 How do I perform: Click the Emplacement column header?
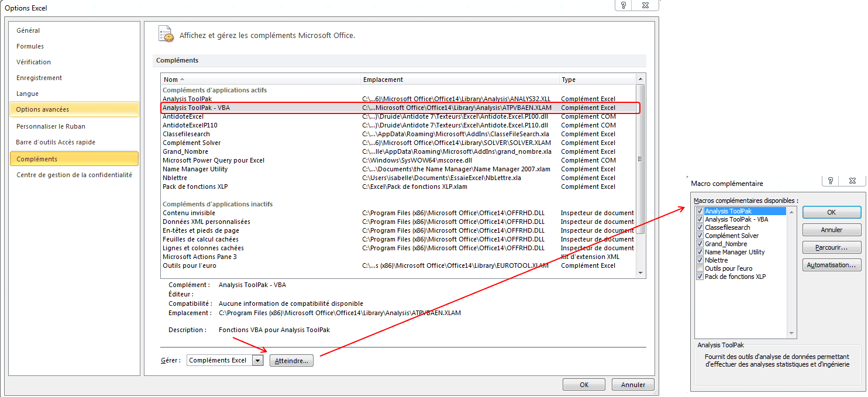[460, 80]
